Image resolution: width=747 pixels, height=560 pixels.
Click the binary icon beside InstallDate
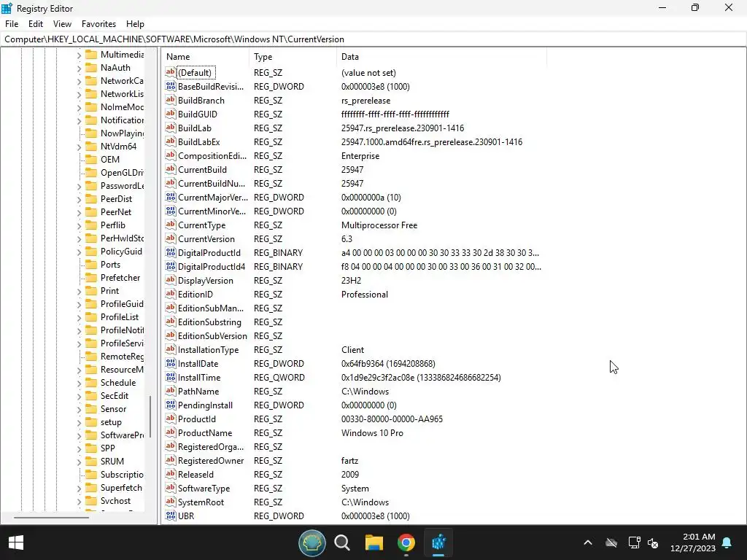pos(171,363)
